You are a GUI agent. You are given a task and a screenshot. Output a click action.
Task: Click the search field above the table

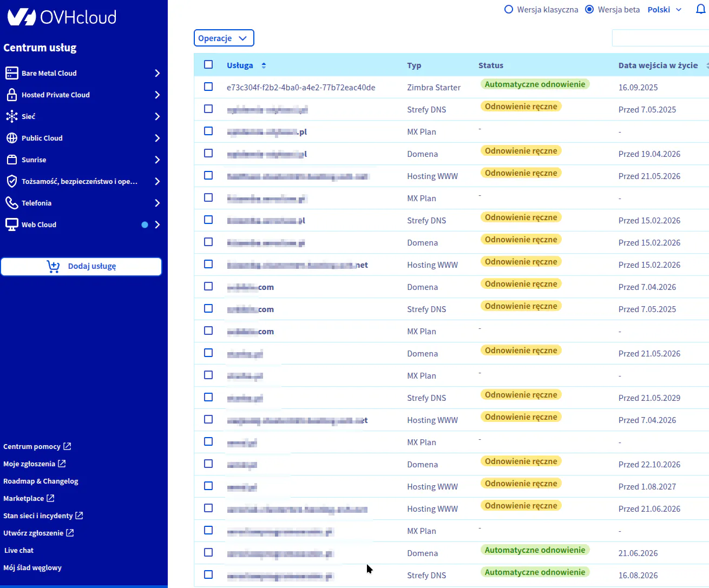tap(660, 38)
